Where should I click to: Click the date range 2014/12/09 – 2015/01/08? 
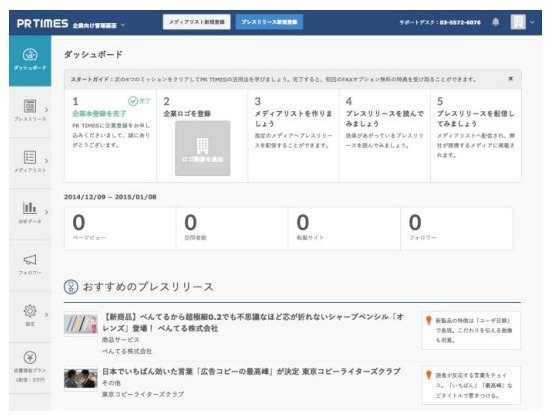[x=110, y=197]
